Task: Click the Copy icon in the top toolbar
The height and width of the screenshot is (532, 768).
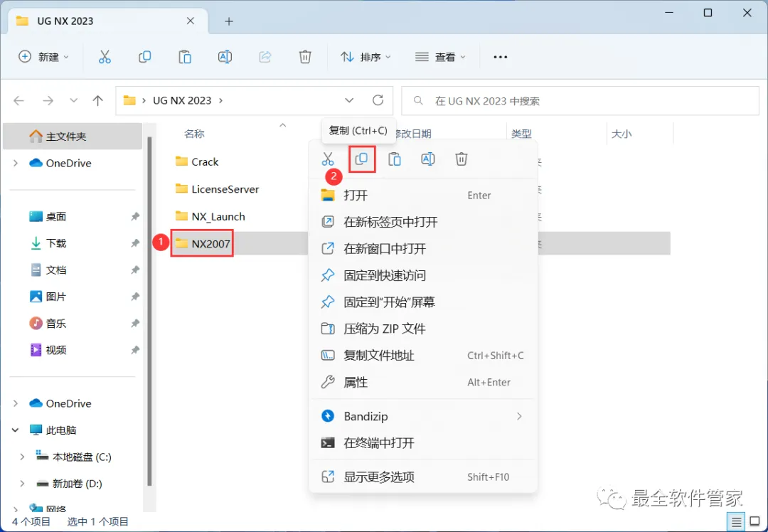Action: 144,57
